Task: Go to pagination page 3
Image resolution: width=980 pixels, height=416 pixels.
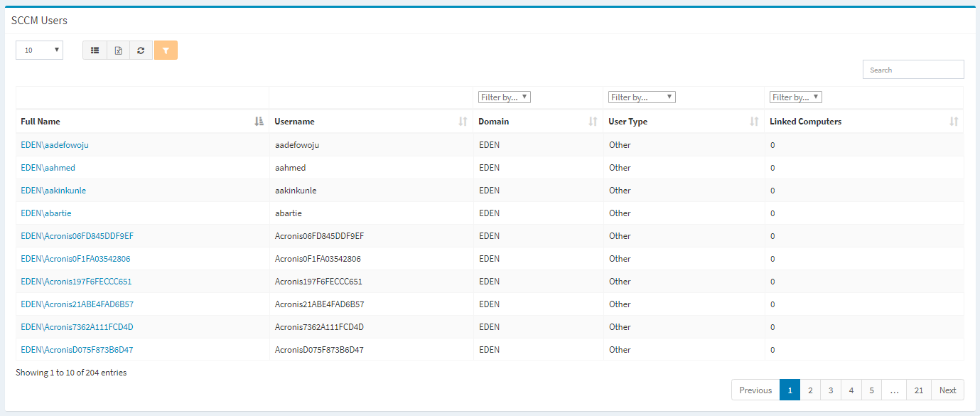Action: pyautogui.click(x=831, y=390)
